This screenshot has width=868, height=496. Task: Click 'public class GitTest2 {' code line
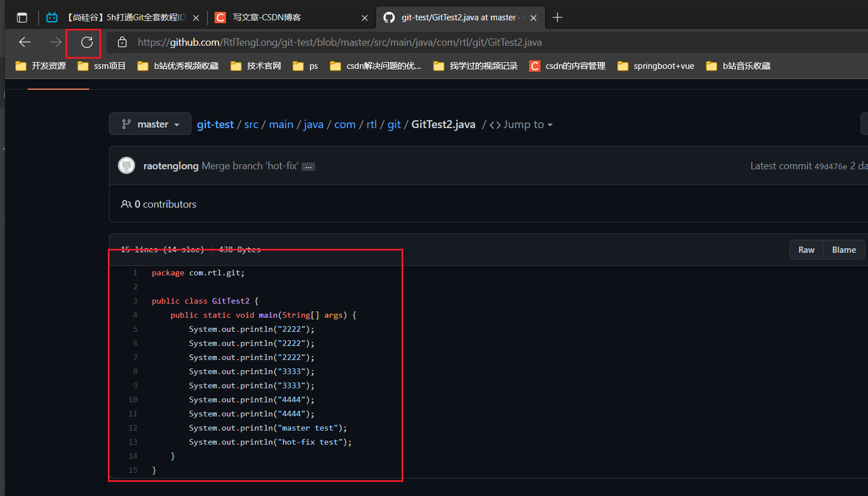[x=205, y=301]
